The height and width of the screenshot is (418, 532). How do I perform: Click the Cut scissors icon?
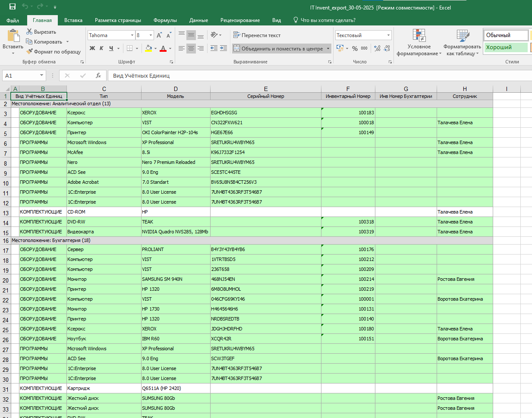[x=29, y=31]
